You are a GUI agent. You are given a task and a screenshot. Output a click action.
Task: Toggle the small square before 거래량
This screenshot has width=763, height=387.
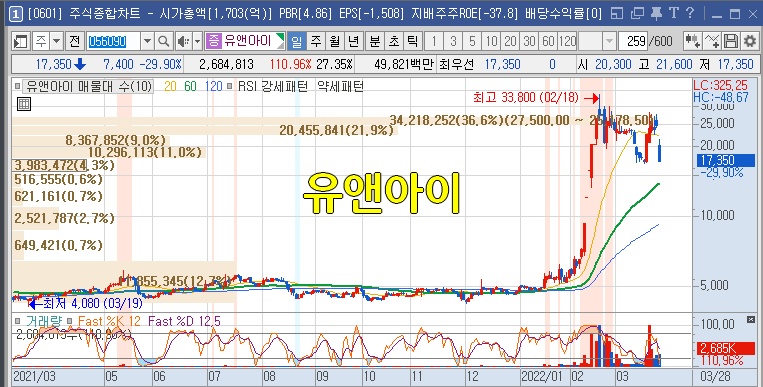pos(18,321)
